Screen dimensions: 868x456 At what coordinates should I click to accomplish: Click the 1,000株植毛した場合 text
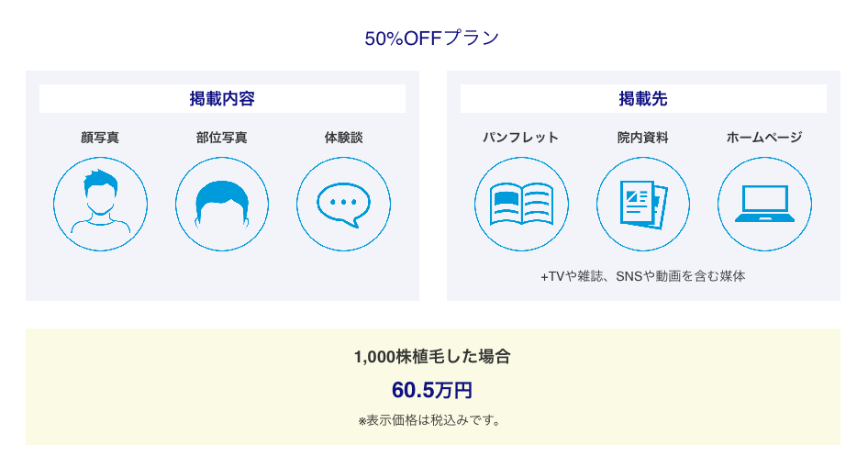coord(432,357)
